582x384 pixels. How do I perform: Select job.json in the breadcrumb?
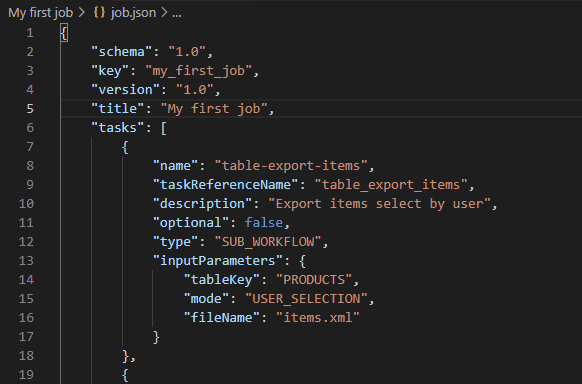point(134,13)
